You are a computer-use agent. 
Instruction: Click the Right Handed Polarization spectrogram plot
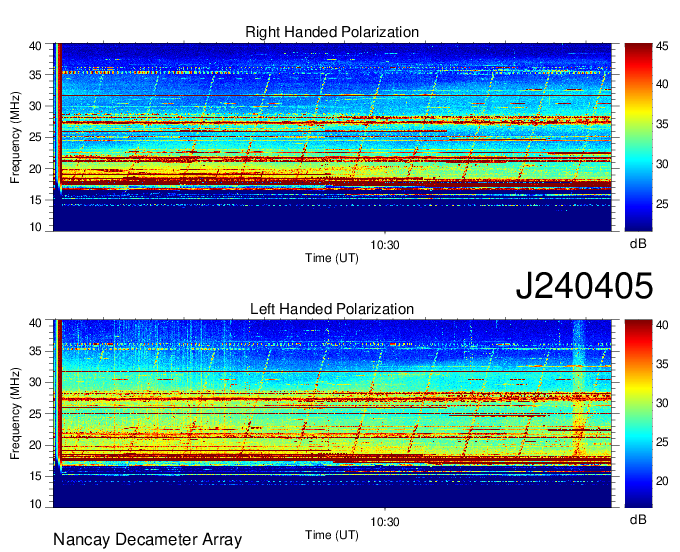tap(332, 137)
